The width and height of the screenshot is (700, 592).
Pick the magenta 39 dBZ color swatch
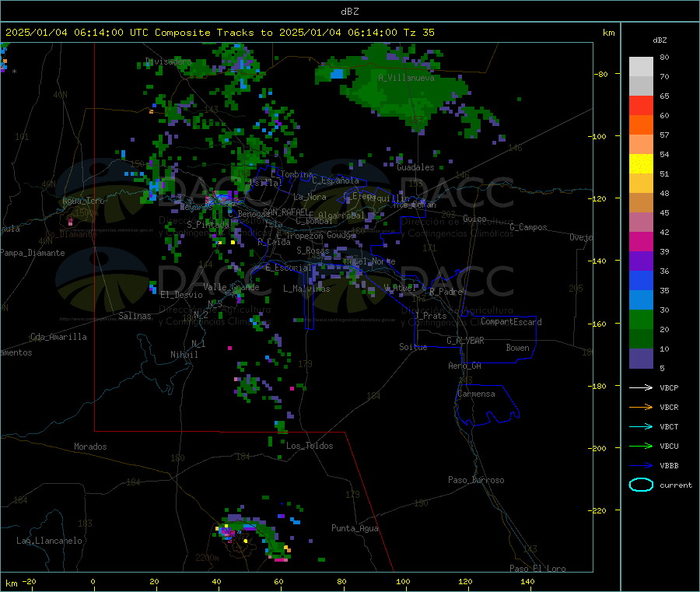(x=641, y=241)
